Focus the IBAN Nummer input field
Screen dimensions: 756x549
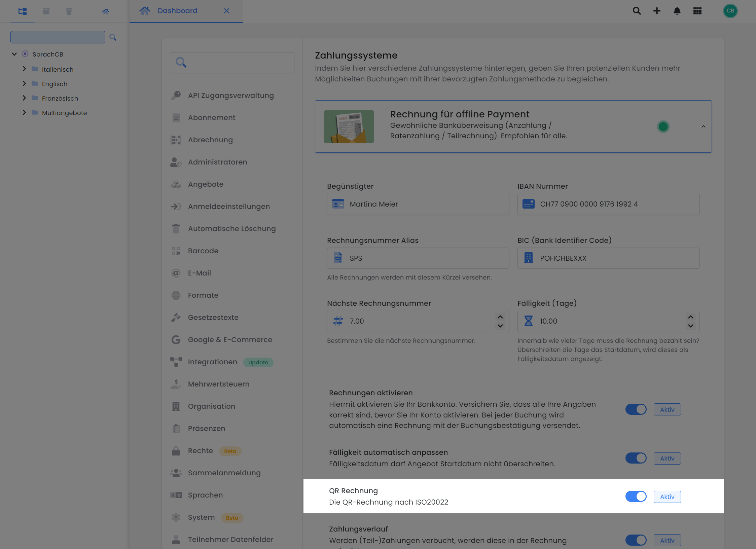[x=608, y=204]
